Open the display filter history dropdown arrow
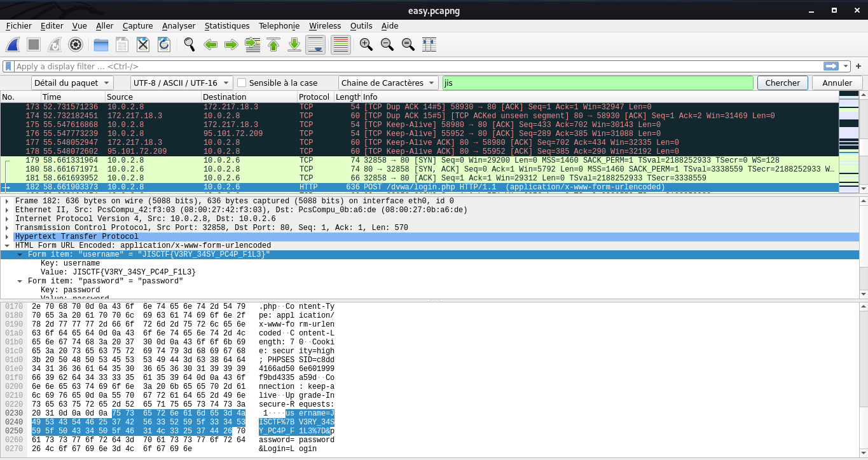Image resolution: width=868 pixels, height=460 pixels. click(x=846, y=66)
